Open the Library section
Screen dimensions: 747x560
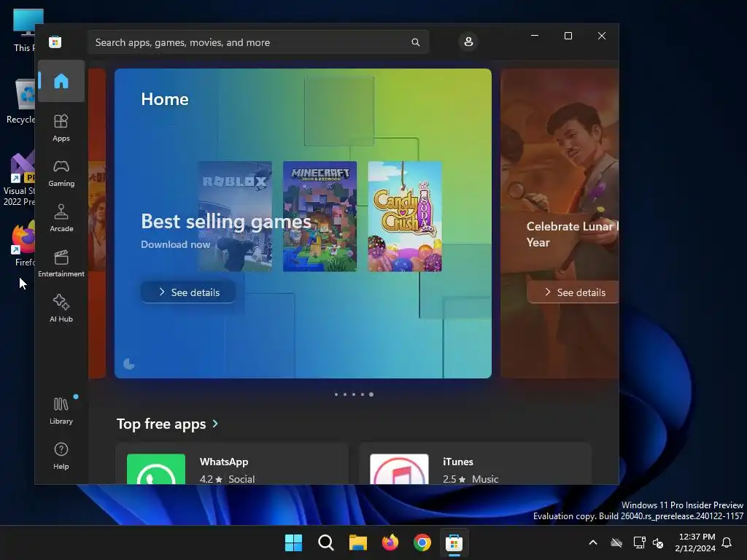tap(61, 411)
